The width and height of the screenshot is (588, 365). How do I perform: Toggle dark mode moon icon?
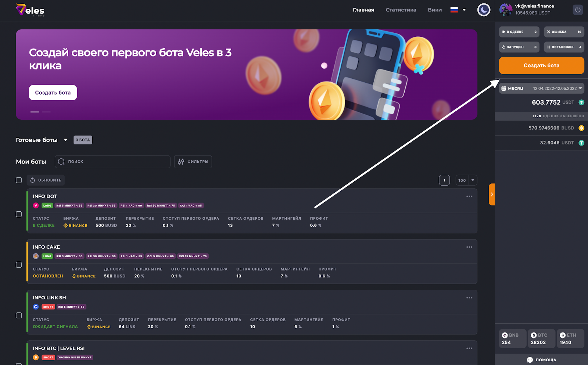(483, 10)
